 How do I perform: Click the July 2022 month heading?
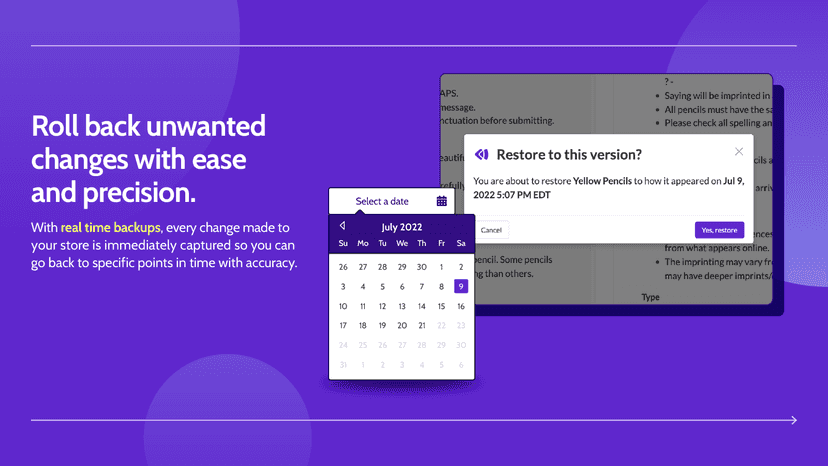point(402,227)
